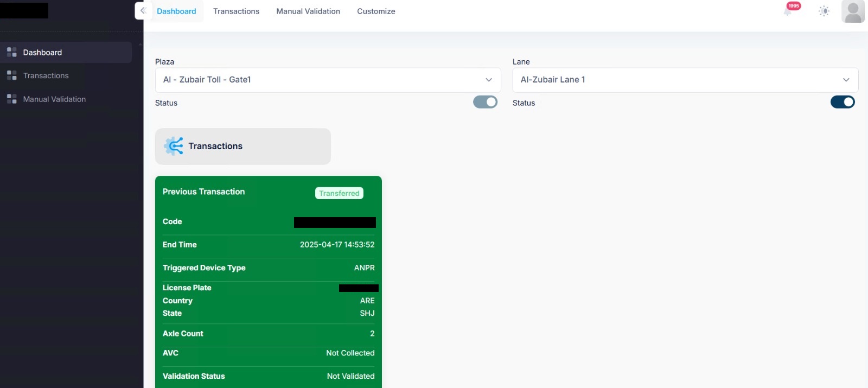Open the user profile avatar

(853, 11)
